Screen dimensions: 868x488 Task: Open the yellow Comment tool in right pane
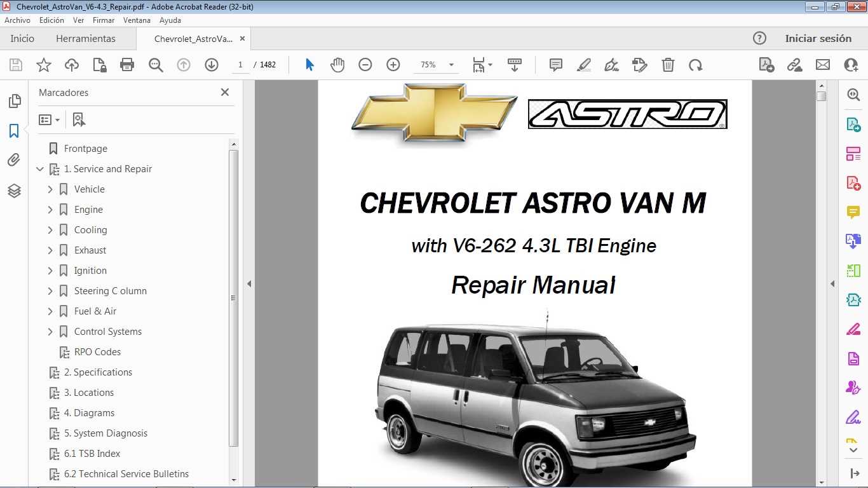click(x=853, y=212)
